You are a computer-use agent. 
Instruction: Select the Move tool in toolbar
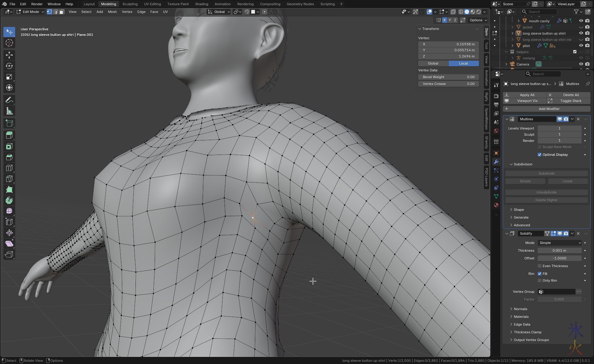(x=9, y=55)
